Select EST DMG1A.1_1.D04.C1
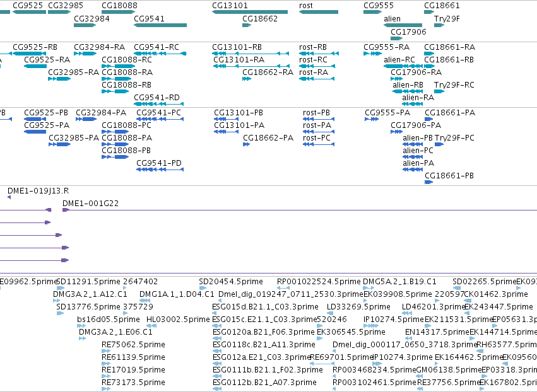The image size is (537, 392). tap(145, 301)
